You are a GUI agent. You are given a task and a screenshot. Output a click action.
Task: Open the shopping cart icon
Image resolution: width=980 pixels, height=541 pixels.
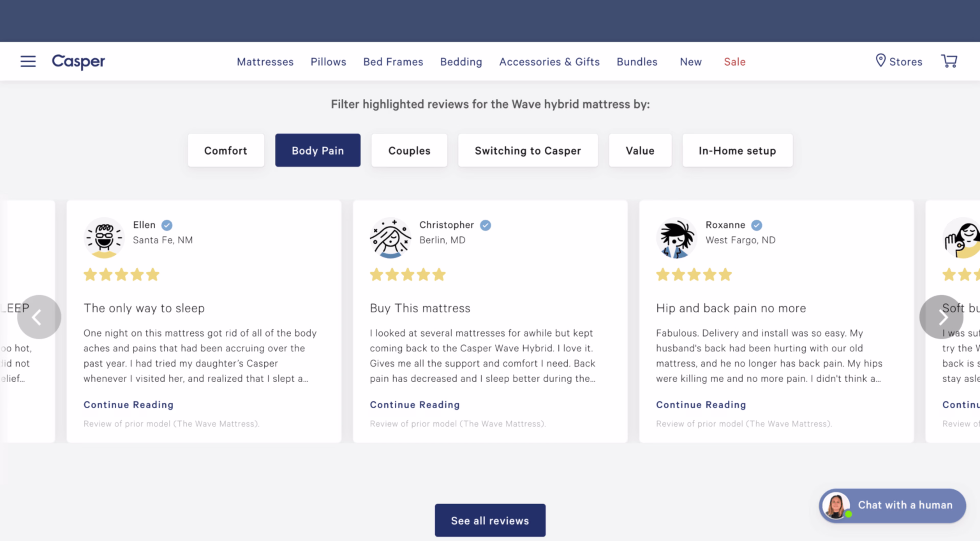[949, 61]
